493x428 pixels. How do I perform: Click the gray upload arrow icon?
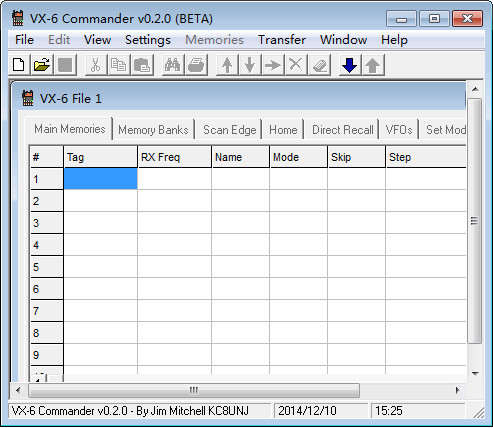(373, 65)
